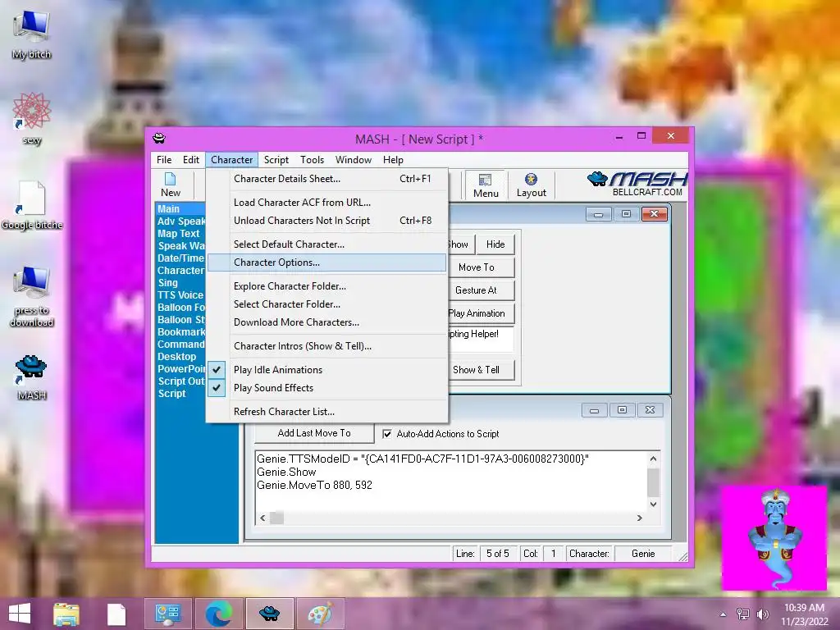Select the 'sexy' desktop shortcut icon
This screenshot has height=630, width=840.
click(x=32, y=118)
